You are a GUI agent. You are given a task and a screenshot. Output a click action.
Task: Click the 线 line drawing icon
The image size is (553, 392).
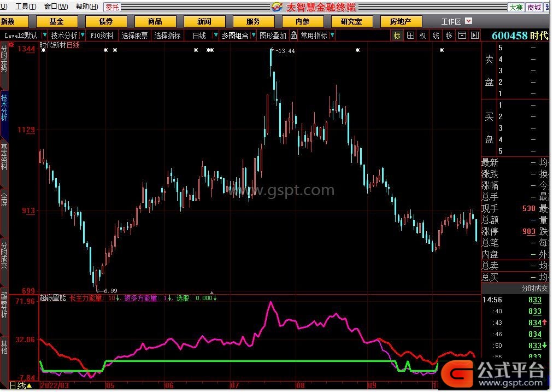click(436, 36)
